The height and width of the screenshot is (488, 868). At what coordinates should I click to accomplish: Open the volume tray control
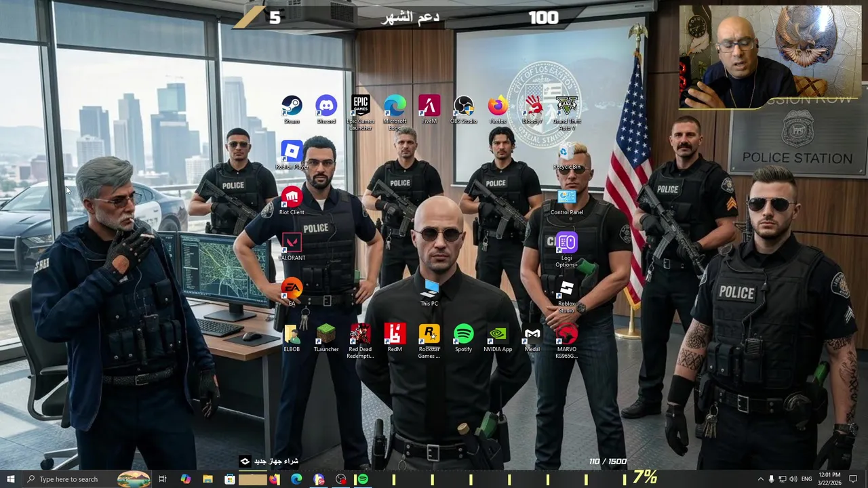[793, 479]
